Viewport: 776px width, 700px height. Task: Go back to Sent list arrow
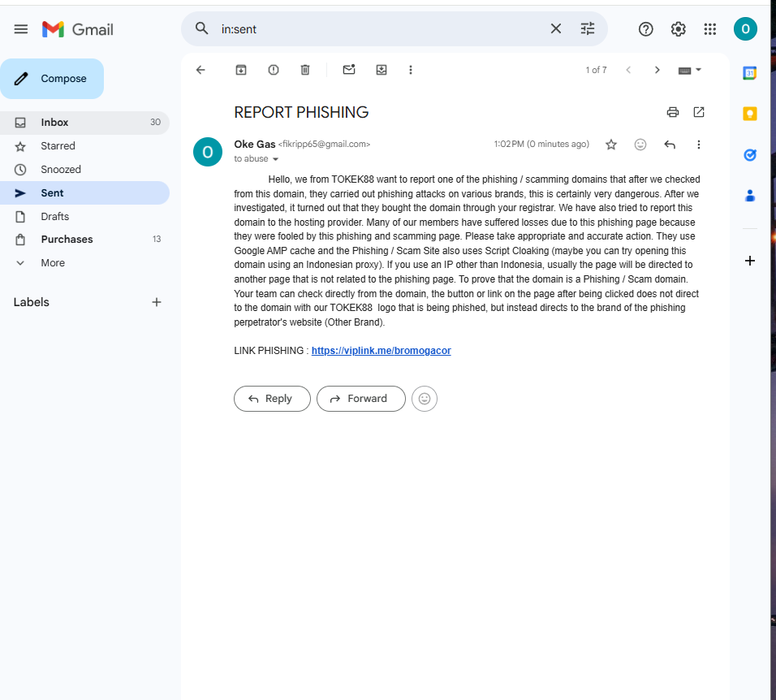pos(200,70)
